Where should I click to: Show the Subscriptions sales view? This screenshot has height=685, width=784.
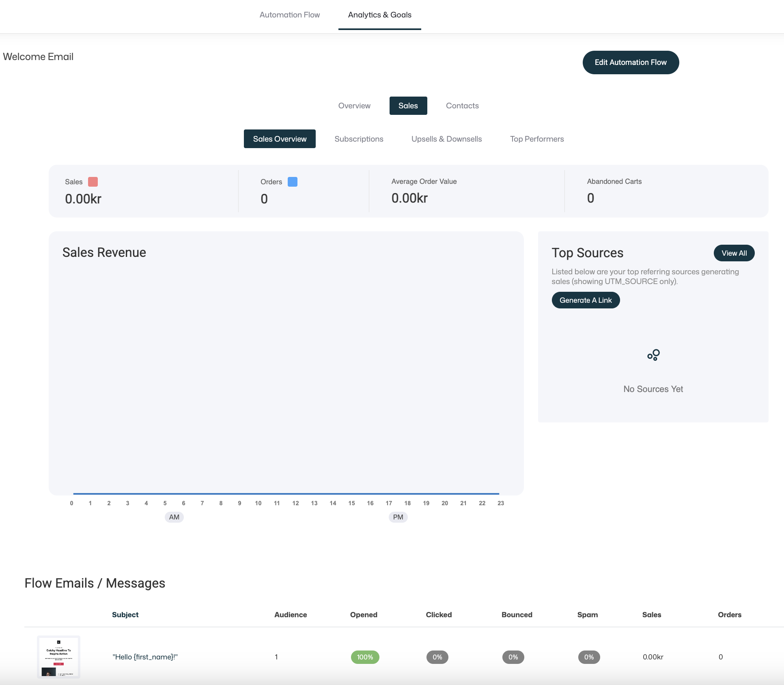coord(359,139)
